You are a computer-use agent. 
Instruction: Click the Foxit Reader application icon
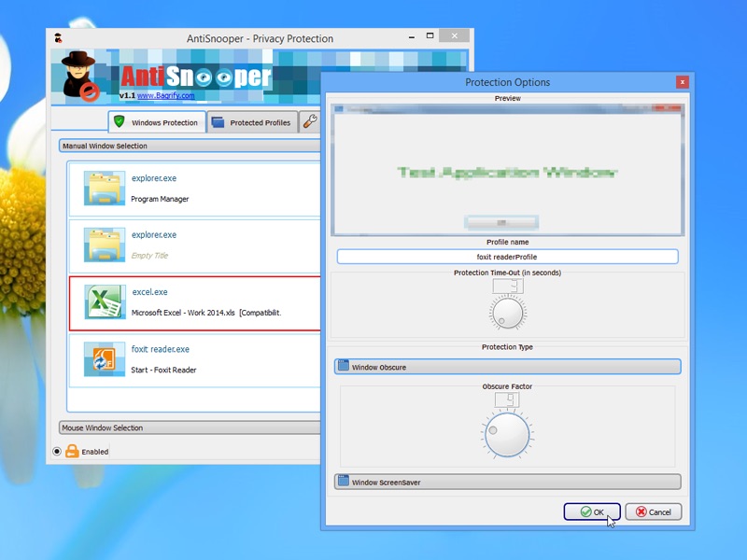(105, 359)
